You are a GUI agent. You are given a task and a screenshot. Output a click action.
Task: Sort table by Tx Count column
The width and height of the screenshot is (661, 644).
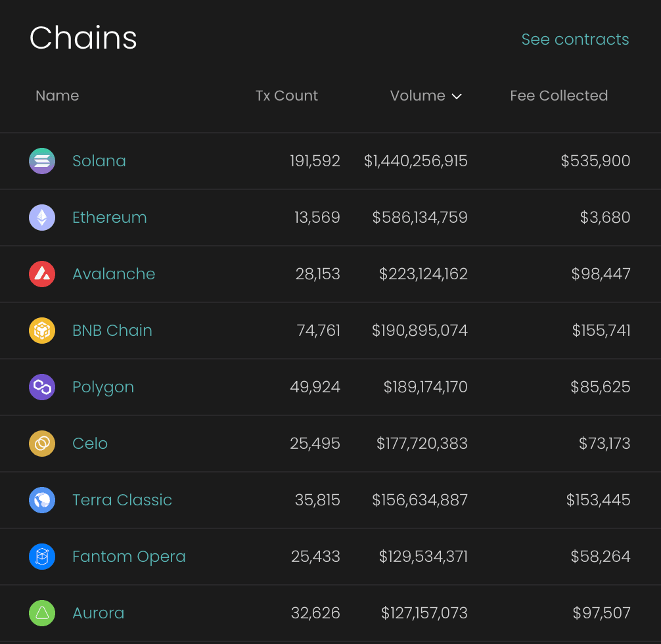[286, 95]
